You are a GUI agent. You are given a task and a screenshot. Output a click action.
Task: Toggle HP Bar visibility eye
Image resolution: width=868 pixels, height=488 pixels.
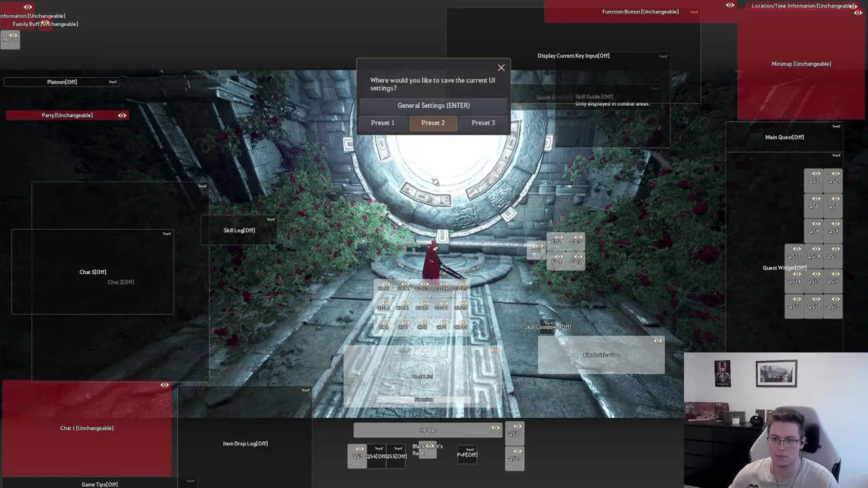pyautogui.click(x=496, y=428)
